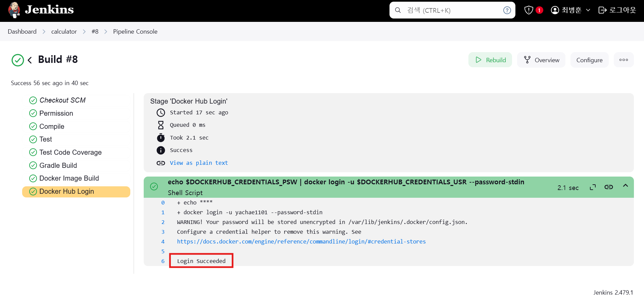Rebuild this pipeline run
Image resolution: width=644 pixels, height=301 pixels.
click(x=490, y=60)
